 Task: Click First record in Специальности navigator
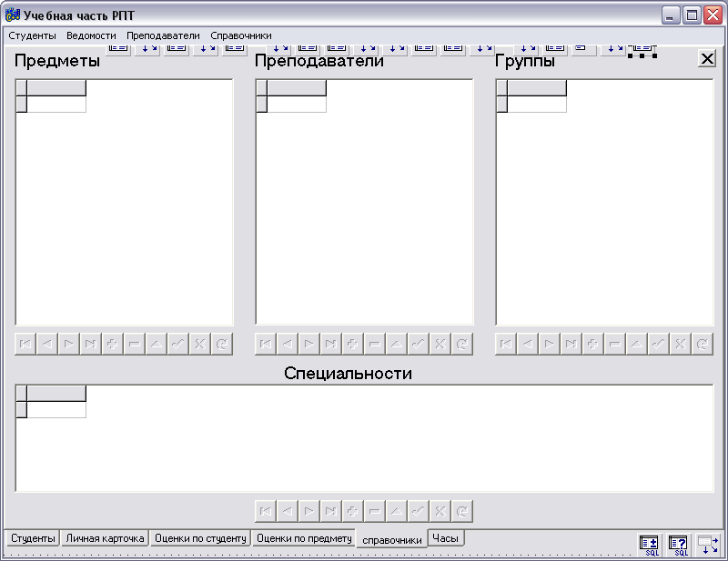(266, 511)
